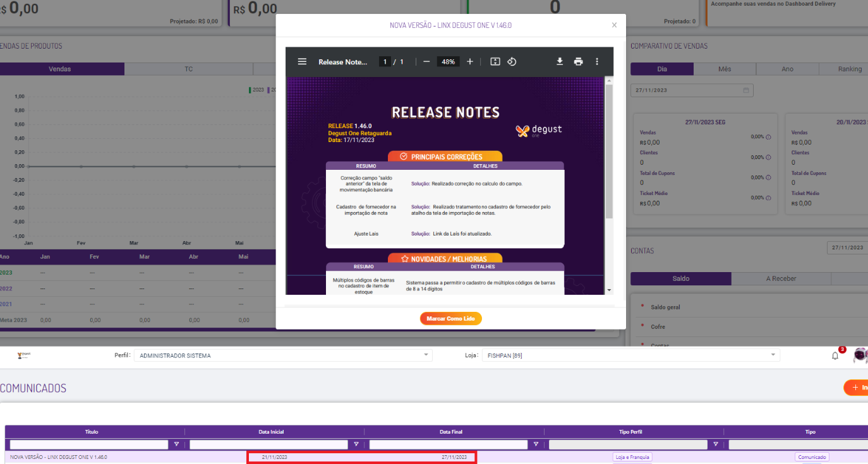Click the Saldo geral entry in Contas
Image resolution: width=868 pixels, height=464 pixels.
click(665, 307)
